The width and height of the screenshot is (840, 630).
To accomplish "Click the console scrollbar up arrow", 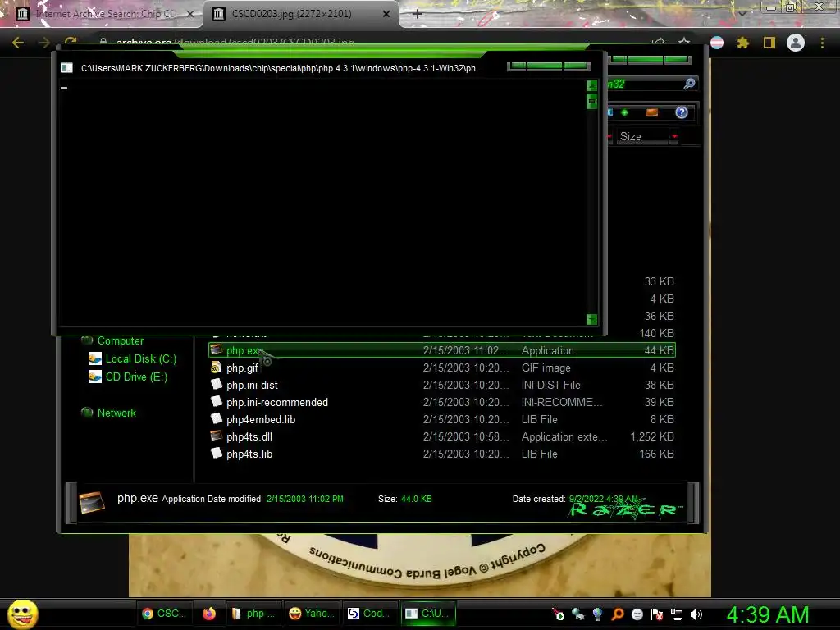I will [x=591, y=85].
